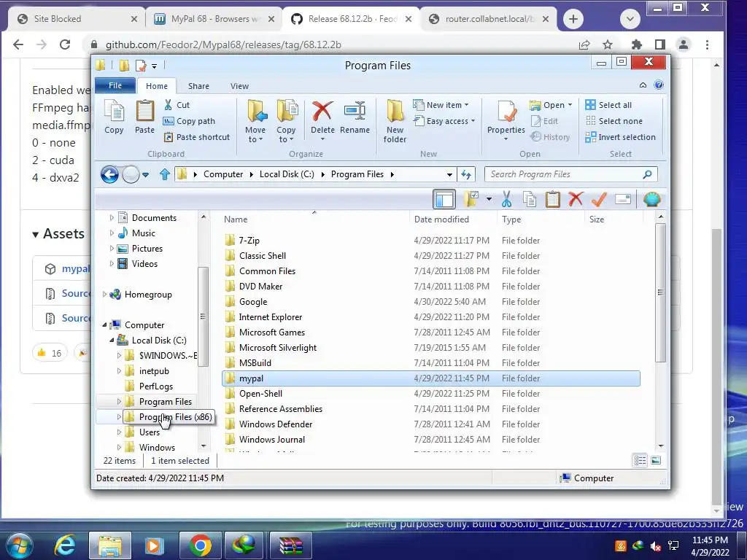The width and height of the screenshot is (747, 560).
Task: Click the Chrome address bar URL
Action: [223, 44]
